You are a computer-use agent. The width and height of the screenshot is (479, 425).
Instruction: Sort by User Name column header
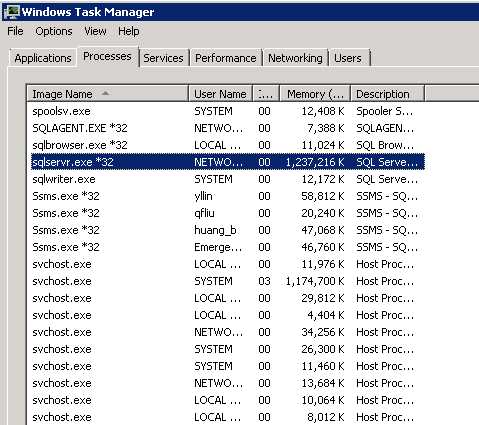point(221,94)
